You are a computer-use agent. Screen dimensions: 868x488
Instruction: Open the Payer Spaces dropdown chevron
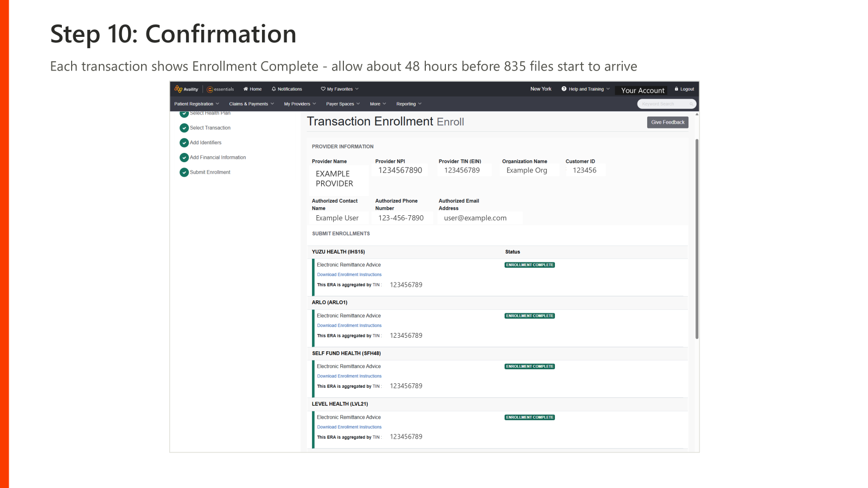point(358,104)
